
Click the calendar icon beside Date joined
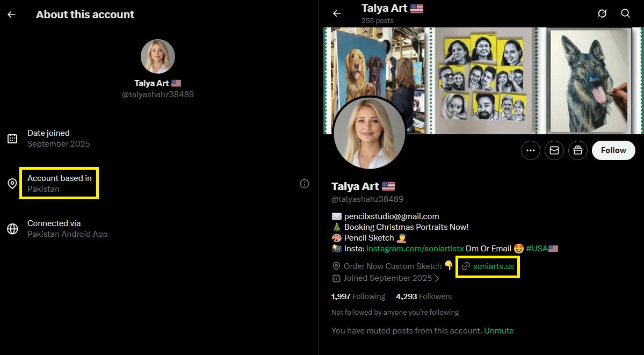12,138
